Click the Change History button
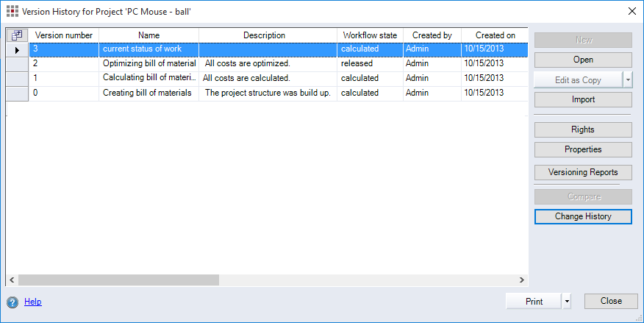The width and height of the screenshot is (644, 323). click(582, 216)
